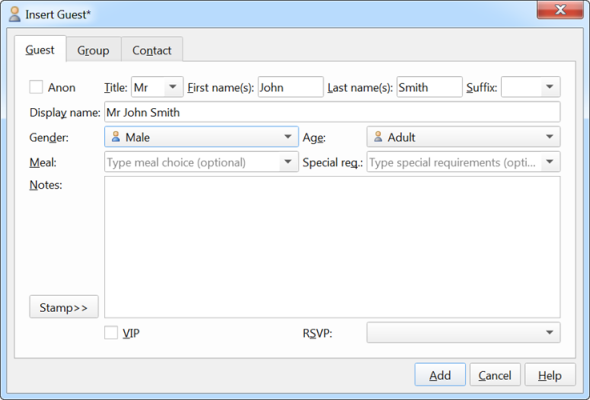Click the guest icon in the title bar

[x=15, y=14]
